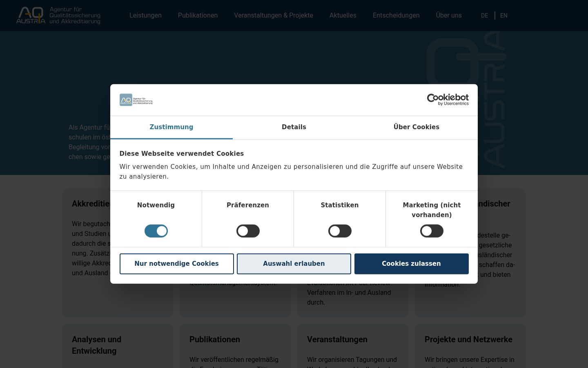Viewport: 588px width, 368px height.
Task: Open the Entscheidungen menu
Action: tap(396, 16)
